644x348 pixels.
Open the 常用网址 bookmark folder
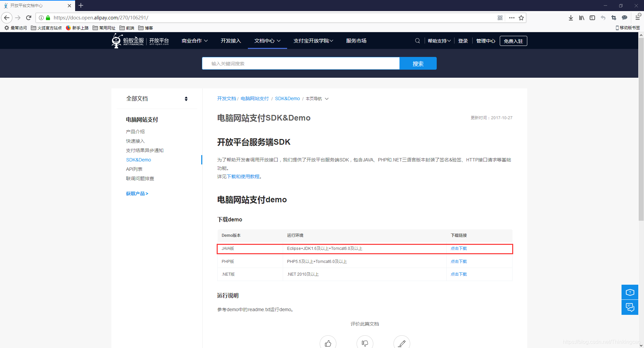(x=104, y=28)
